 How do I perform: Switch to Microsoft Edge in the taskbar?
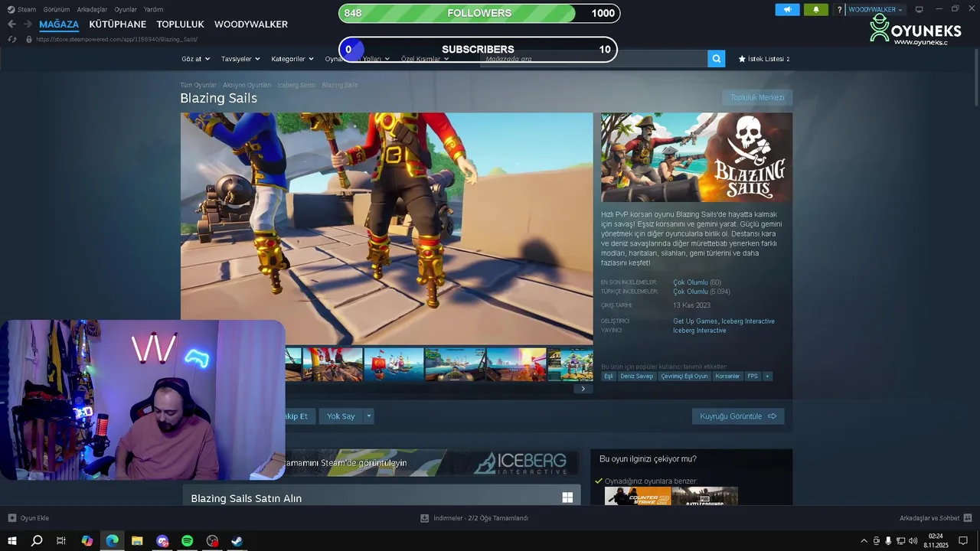click(x=113, y=540)
